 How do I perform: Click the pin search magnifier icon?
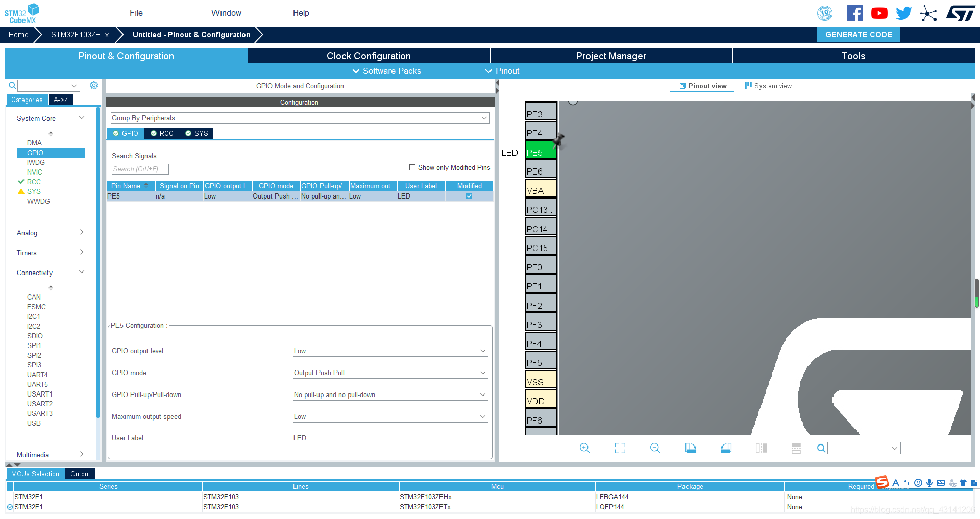[x=821, y=448]
